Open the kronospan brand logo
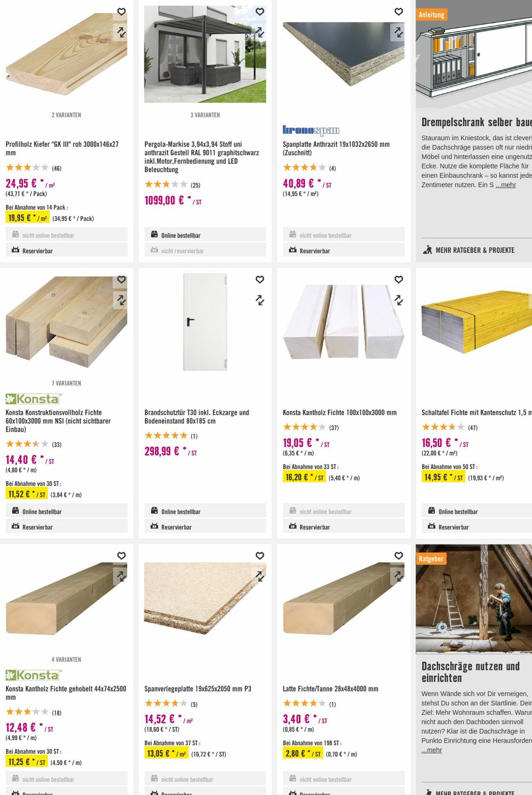This screenshot has width=532, height=795. [310, 130]
